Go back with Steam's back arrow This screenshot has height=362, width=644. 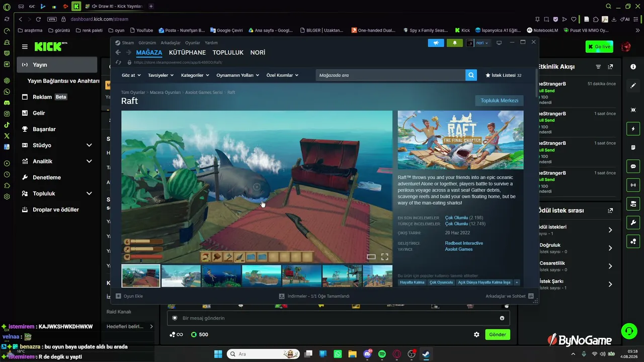coord(118,52)
